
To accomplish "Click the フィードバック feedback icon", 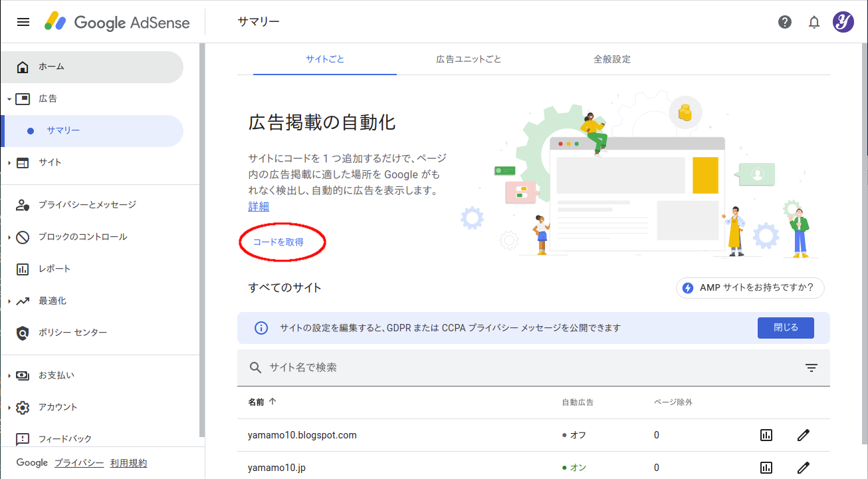I will 23,439.
